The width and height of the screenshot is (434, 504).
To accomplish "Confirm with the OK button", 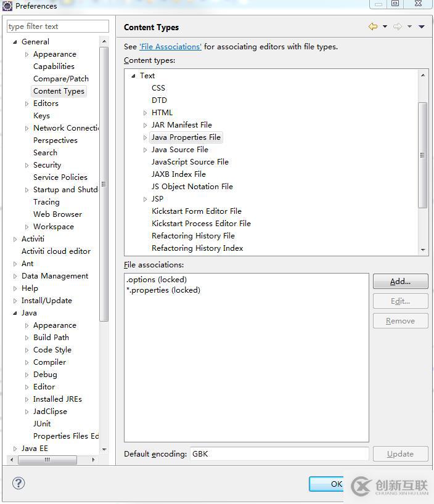I will (x=327, y=484).
